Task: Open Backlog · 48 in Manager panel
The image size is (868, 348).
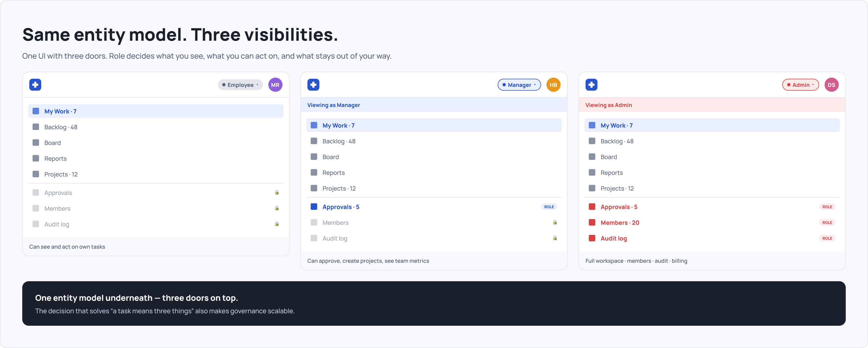Action: (x=434, y=141)
